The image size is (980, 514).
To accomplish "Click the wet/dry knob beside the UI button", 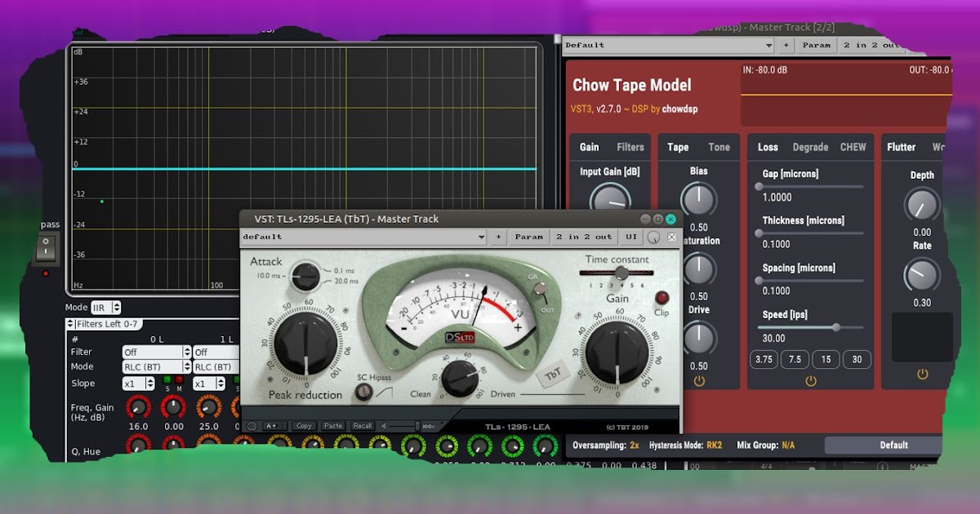I will (653, 237).
